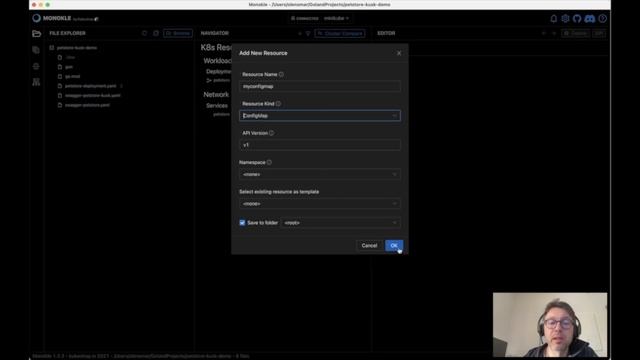This screenshot has width=640, height=360.
Task: Open the existing resource template dropdown
Action: point(320,204)
